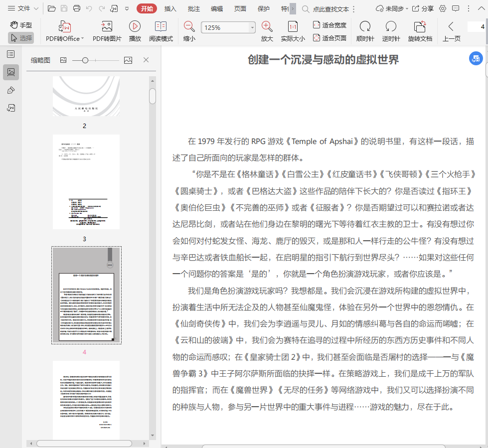Enable the 手型 hand tool
This screenshot has width=488, height=448.
tap(21, 25)
